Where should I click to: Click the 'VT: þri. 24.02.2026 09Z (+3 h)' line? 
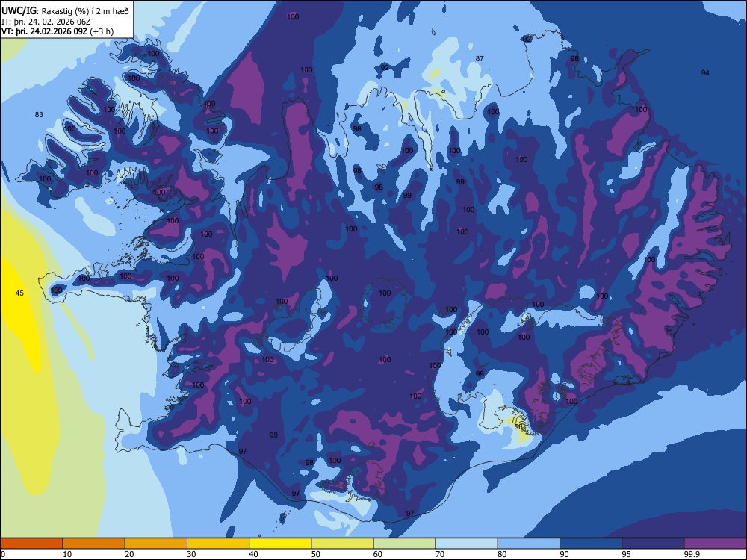58,31
